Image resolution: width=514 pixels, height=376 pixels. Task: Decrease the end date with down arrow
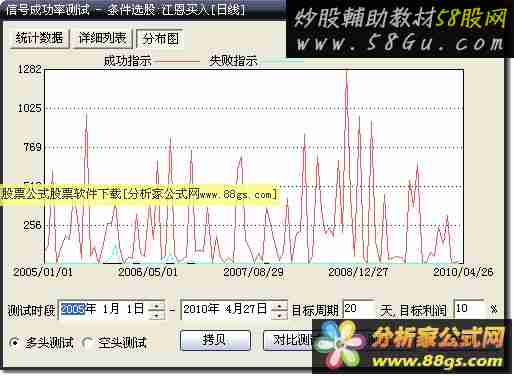279,314
